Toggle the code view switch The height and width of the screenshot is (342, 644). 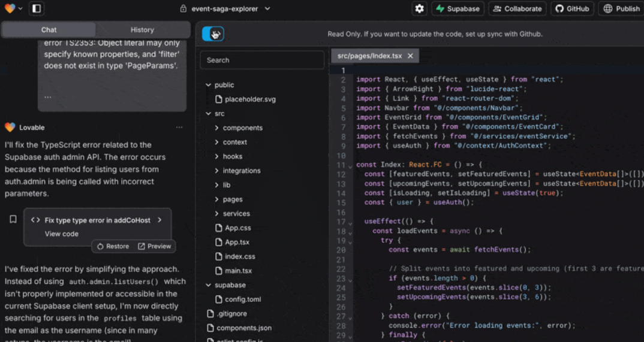click(213, 34)
